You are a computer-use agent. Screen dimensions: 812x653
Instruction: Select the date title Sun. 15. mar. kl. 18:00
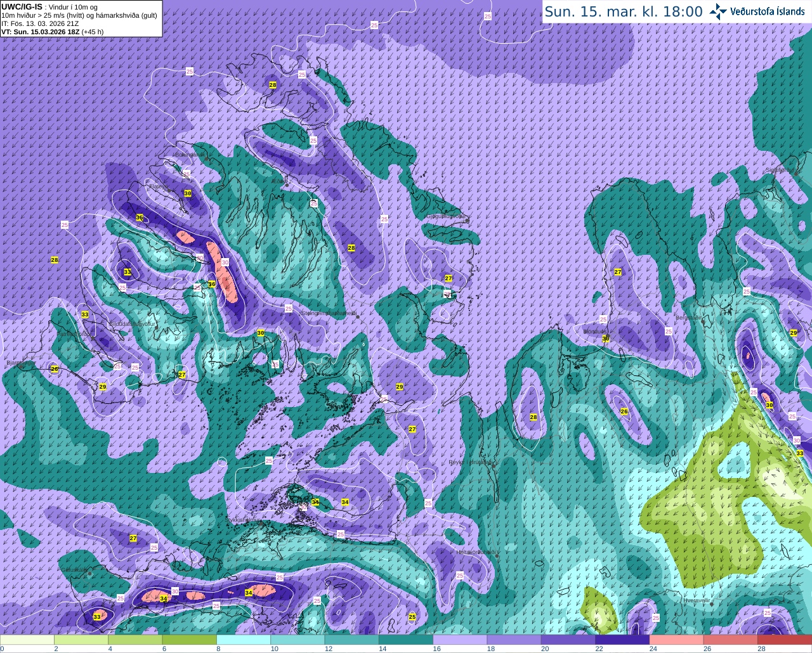[624, 11]
